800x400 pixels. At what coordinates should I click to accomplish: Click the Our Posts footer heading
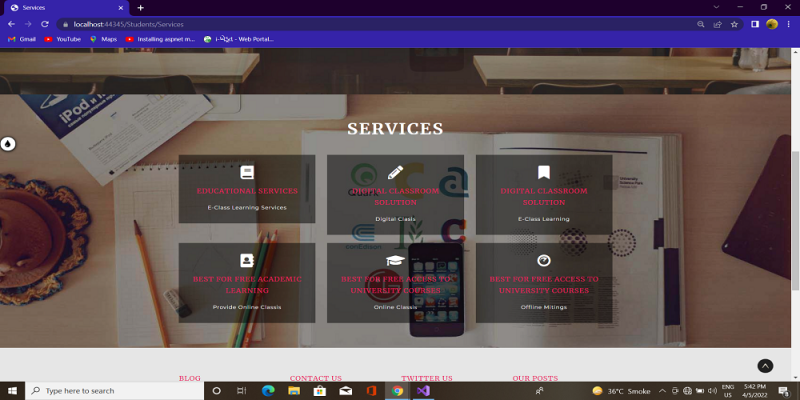(x=535, y=378)
